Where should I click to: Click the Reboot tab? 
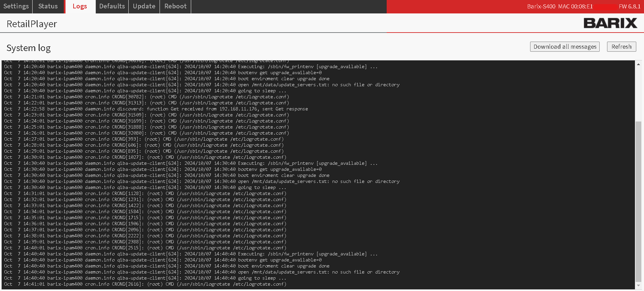coord(175,6)
